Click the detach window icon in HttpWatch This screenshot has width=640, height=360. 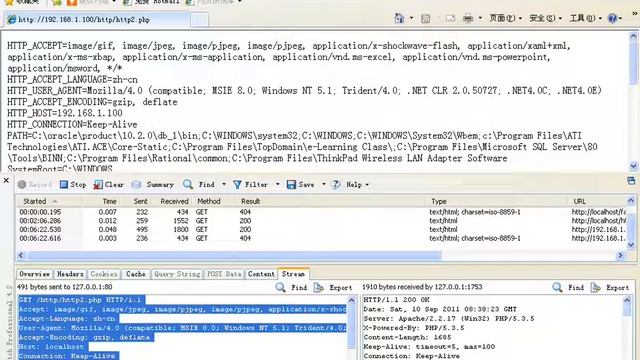click(631, 180)
